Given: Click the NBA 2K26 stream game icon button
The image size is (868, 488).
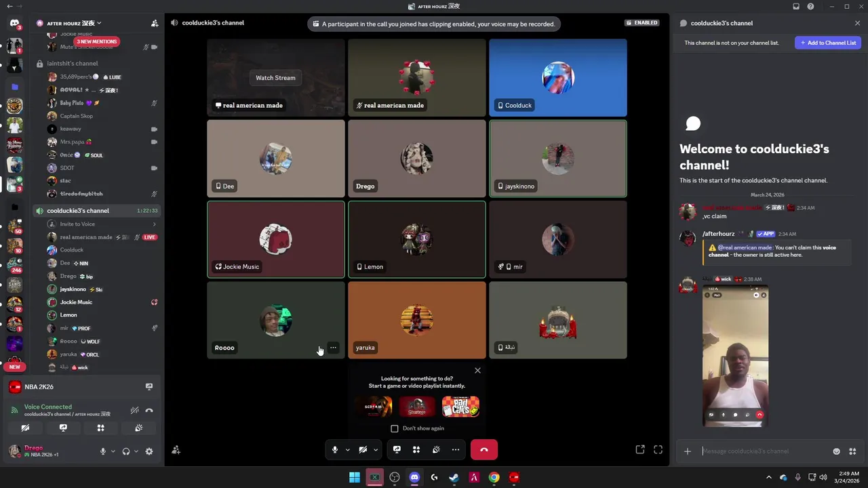Looking at the screenshot, I should click(149, 386).
